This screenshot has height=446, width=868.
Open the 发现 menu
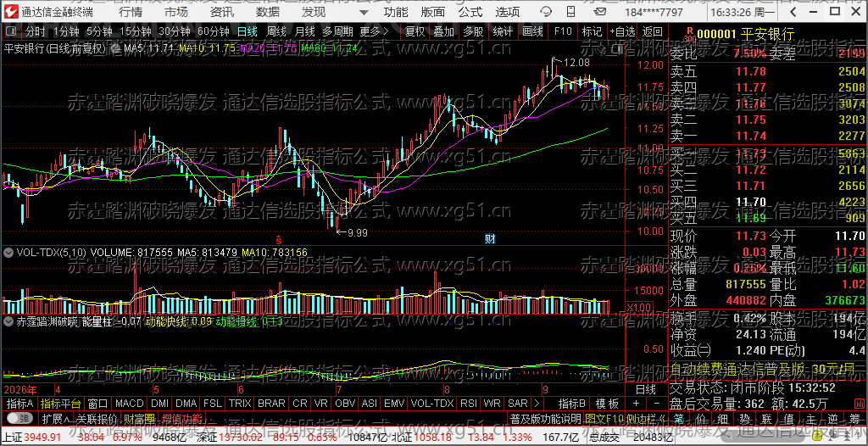point(314,12)
